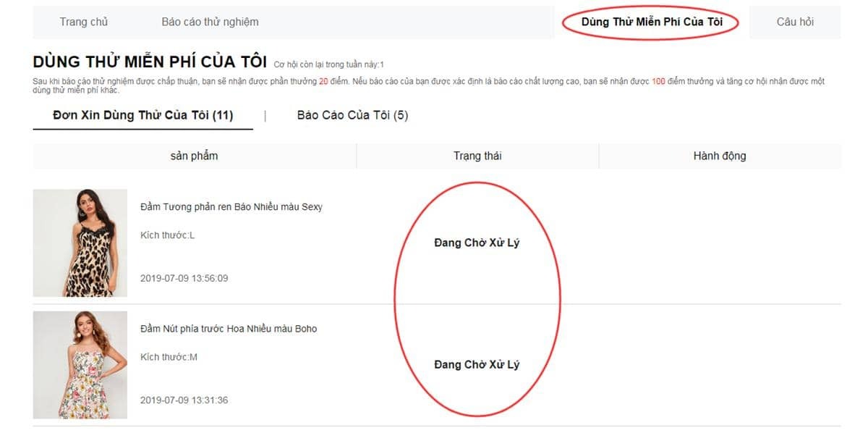Click first item's Đang Chờ Xử Lý status
Screen dimensions: 868x433
pyautogui.click(x=477, y=243)
